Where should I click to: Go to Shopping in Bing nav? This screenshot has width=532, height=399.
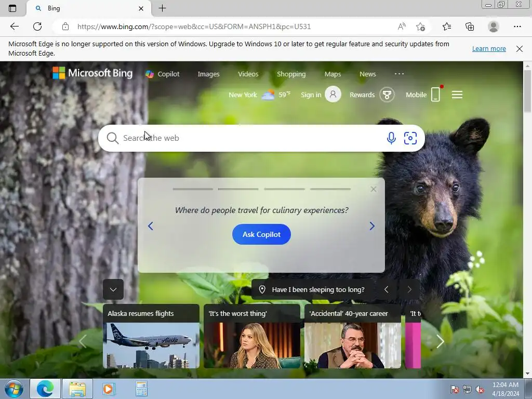291,74
